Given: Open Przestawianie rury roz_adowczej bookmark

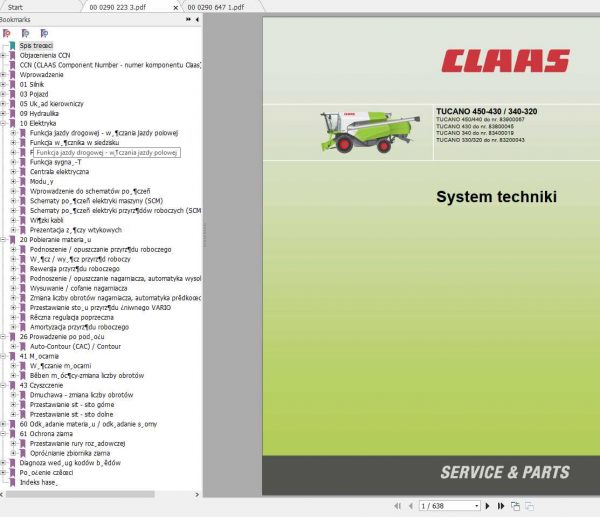Looking at the screenshot, I should [78, 444].
